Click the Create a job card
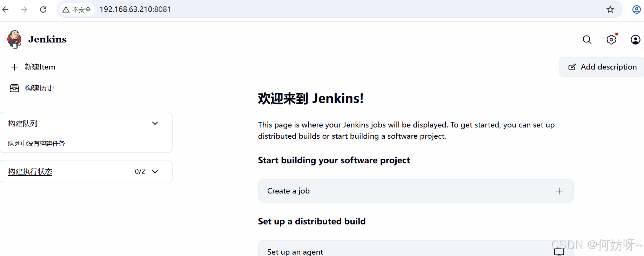Image resolution: width=644 pixels, height=256 pixels. 416,191
